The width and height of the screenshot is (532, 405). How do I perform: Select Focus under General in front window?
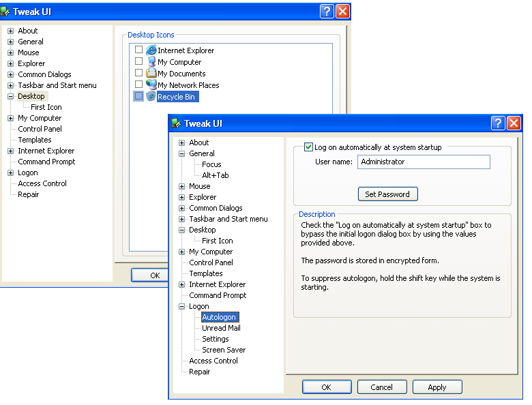coord(211,164)
